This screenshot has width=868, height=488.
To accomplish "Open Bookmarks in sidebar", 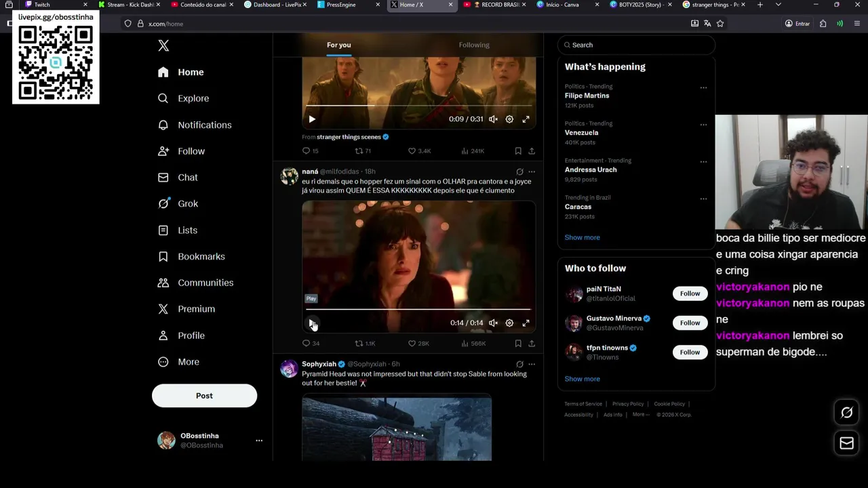I will coord(191,256).
